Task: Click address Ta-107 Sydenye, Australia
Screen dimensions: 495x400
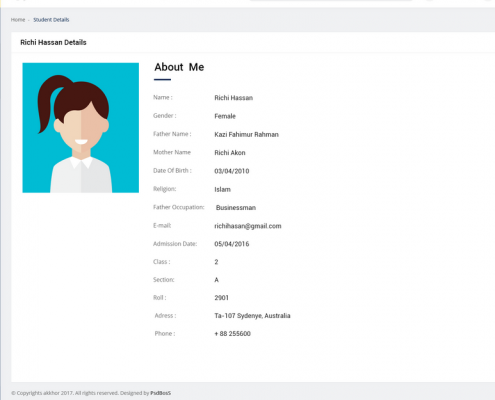Action: pyautogui.click(x=252, y=316)
